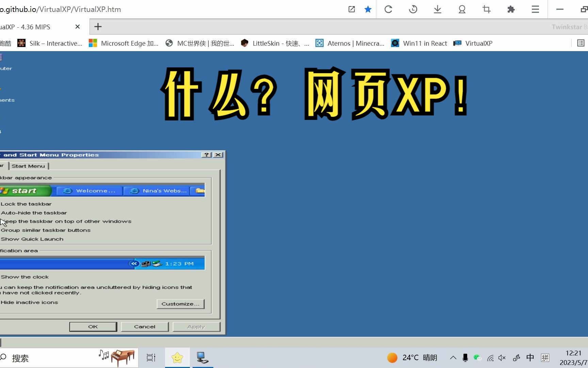Click notification area chevron preview
Screen dimensions: 588x368
(134, 263)
